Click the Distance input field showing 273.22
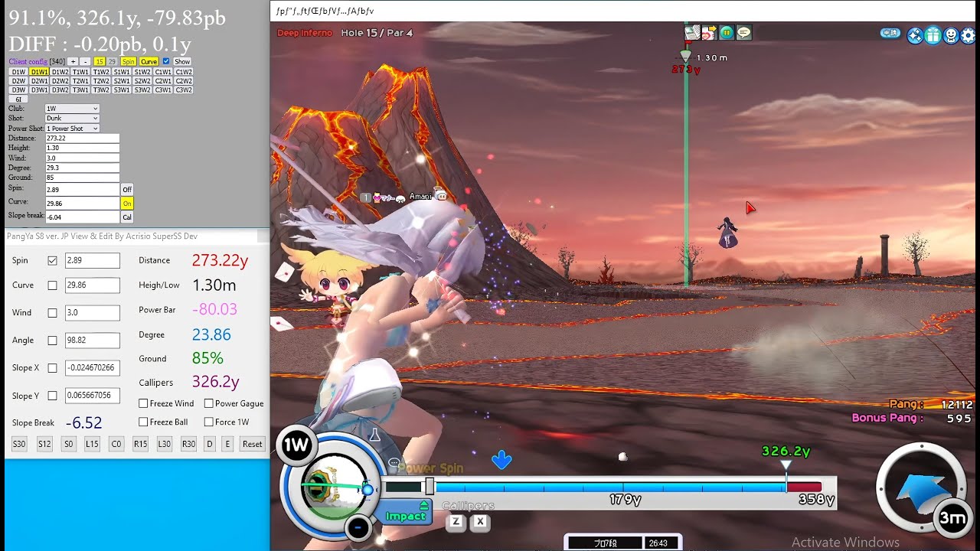980x551 pixels. 83,139
